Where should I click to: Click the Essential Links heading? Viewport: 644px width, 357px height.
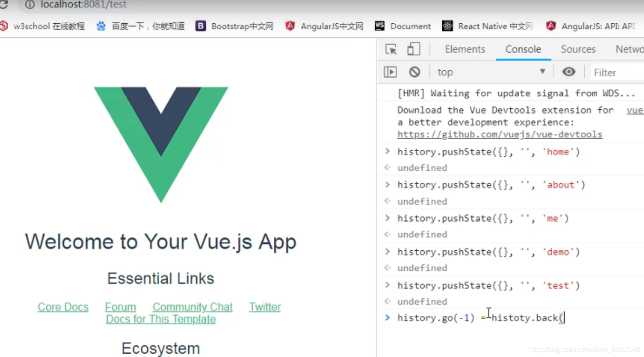(160, 278)
